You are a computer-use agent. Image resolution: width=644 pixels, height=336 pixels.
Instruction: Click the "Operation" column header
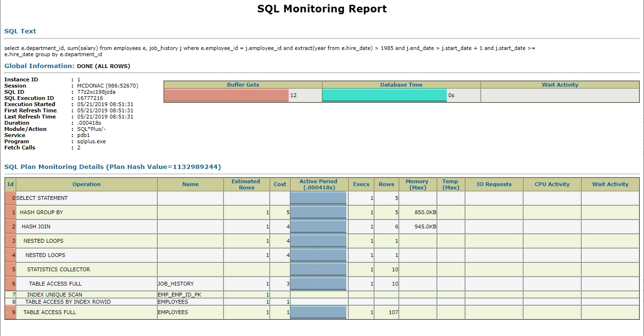tap(87, 184)
